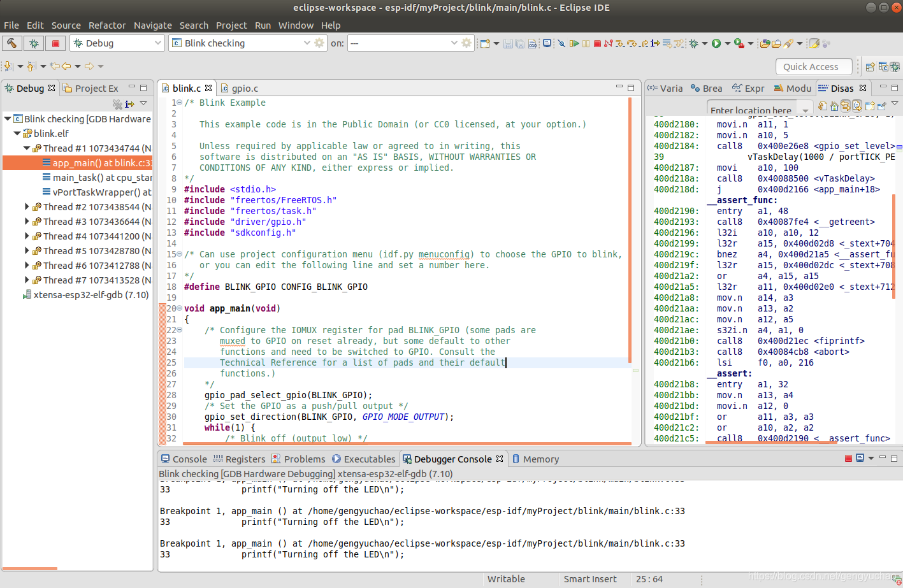Terminate the debug session with red stop icon
The height and width of the screenshot is (588, 903).
[x=596, y=43]
